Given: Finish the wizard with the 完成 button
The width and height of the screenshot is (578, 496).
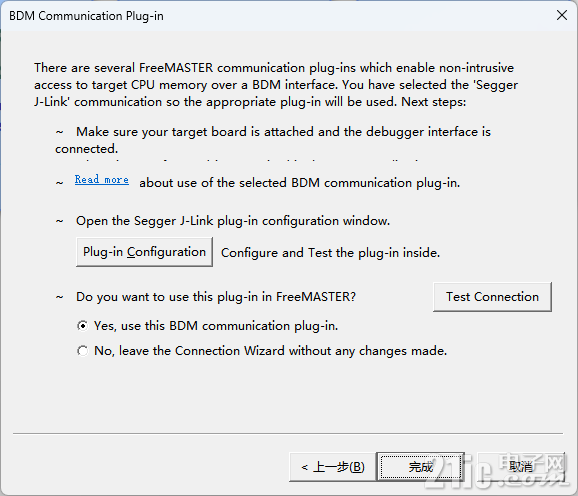Looking at the screenshot, I should pyautogui.click(x=420, y=467).
